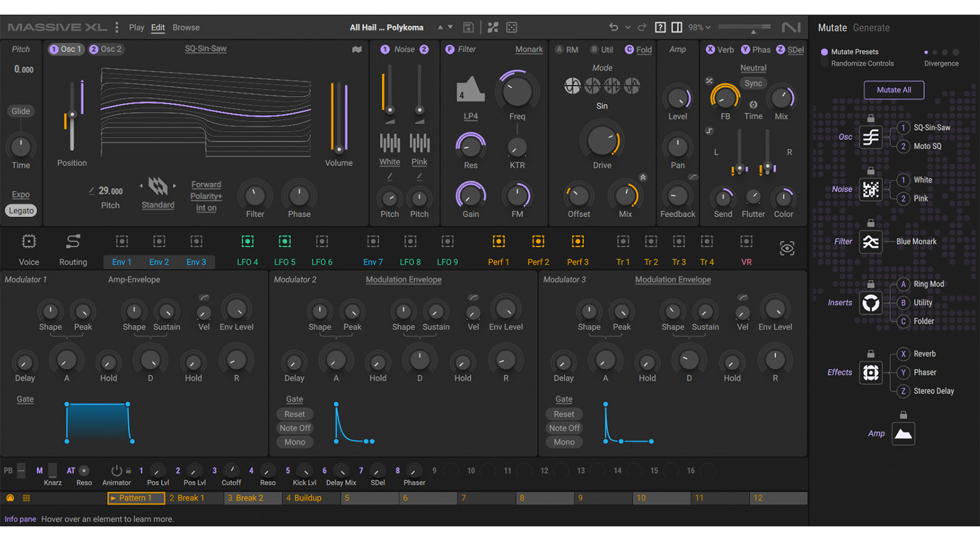Viewport: 980px width, 541px height.
Task: Click the Noise icon in Mutate panel
Action: pos(871,189)
